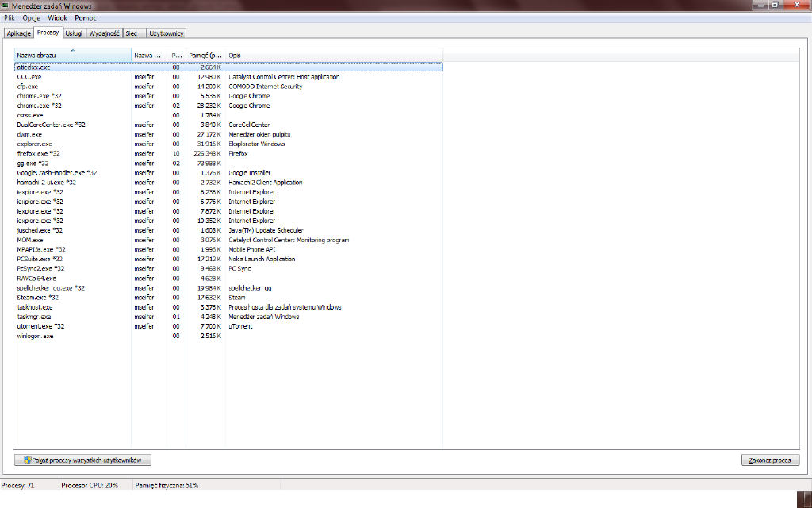Image resolution: width=812 pixels, height=508 pixels.
Task: Switch to the Wydajność tab
Action: [104, 33]
